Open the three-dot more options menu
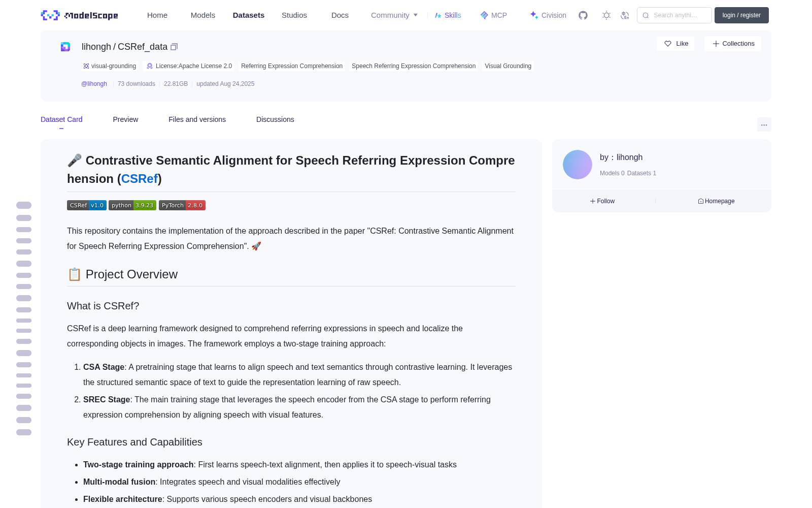The height and width of the screenshot is (508, 812). 764,124
